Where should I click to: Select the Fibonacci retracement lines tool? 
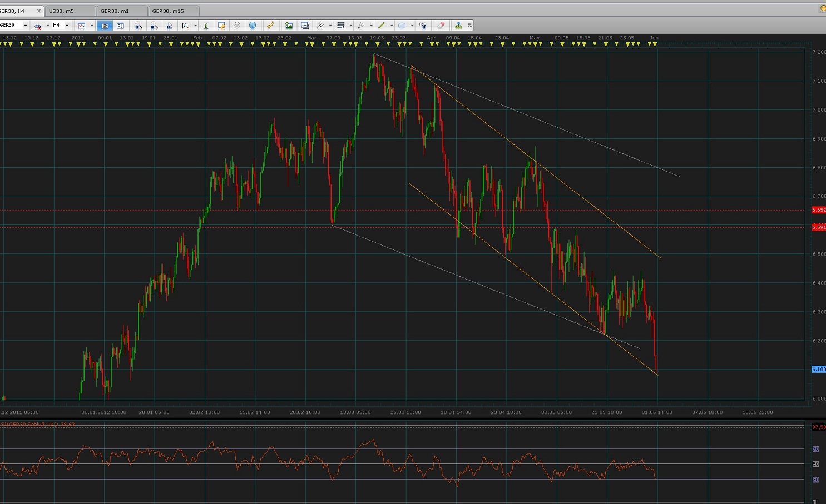tap(341, 26)
